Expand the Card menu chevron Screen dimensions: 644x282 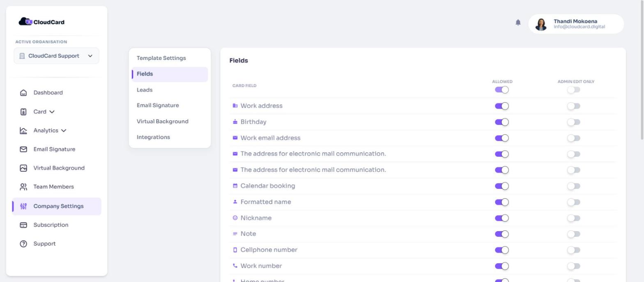click(52, 112)
